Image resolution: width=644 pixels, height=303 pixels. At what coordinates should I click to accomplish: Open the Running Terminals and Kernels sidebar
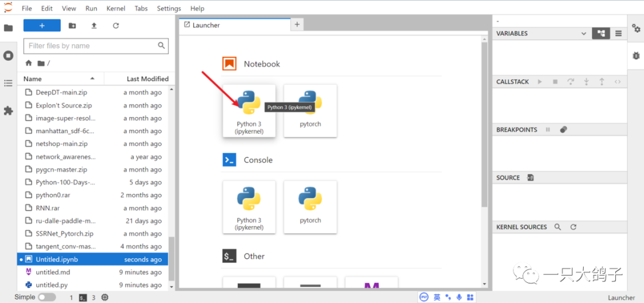click(x=8, y=56)
